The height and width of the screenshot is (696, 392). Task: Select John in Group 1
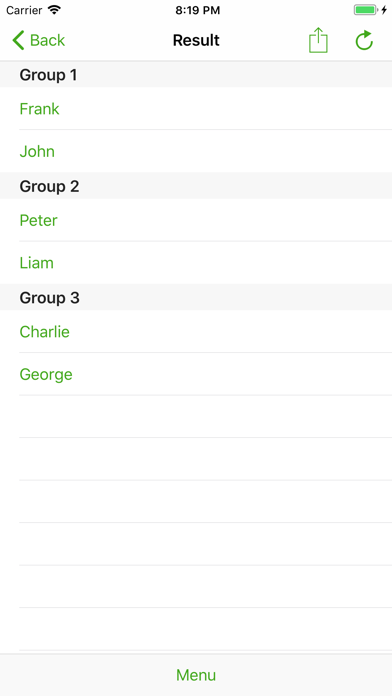pyautogui.click(x=196, y=151)
